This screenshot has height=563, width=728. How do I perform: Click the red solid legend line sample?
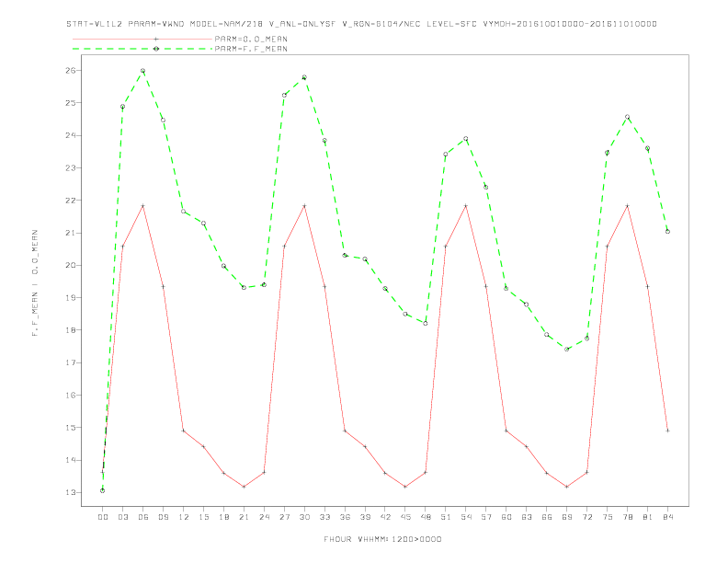[142, 39]
